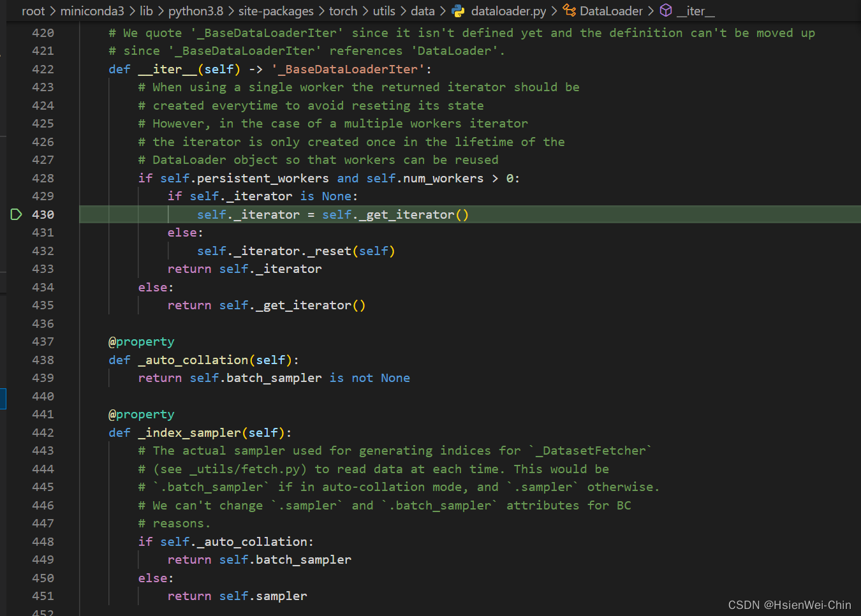Open the root breadcrumb segment
The height and width of the screenshot is (616, 861).
point(33,11)
